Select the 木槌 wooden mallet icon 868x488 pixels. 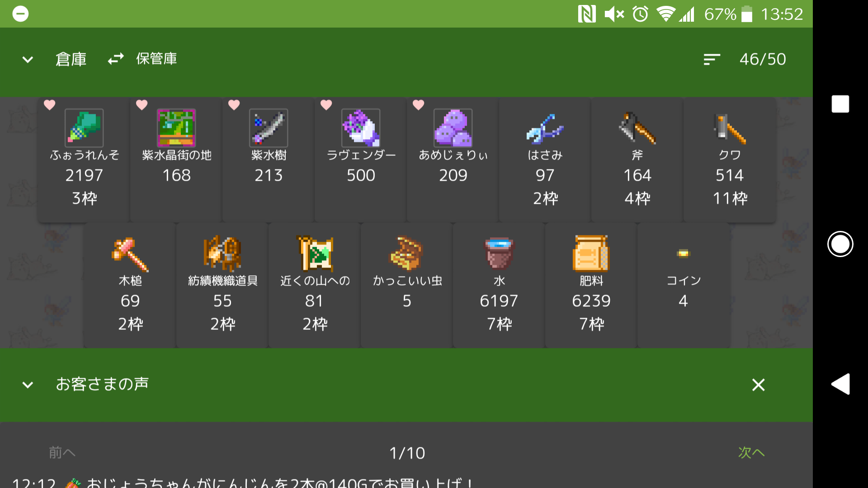130,253
